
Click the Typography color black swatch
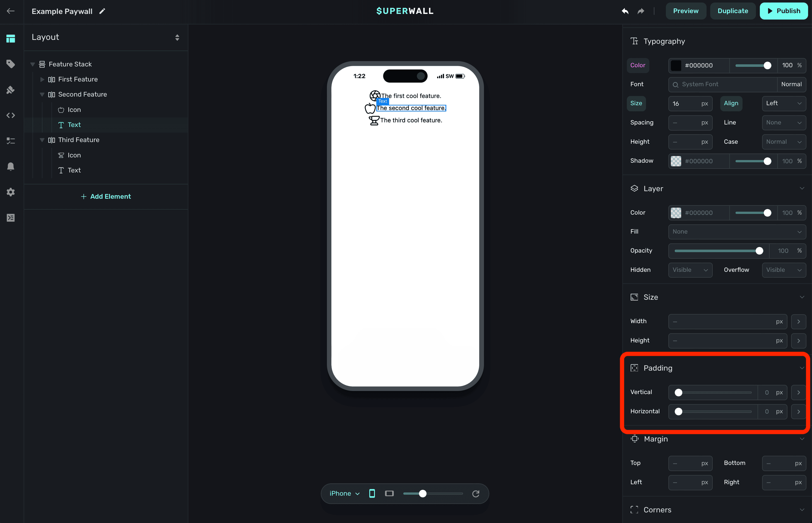tap(676, 66)
